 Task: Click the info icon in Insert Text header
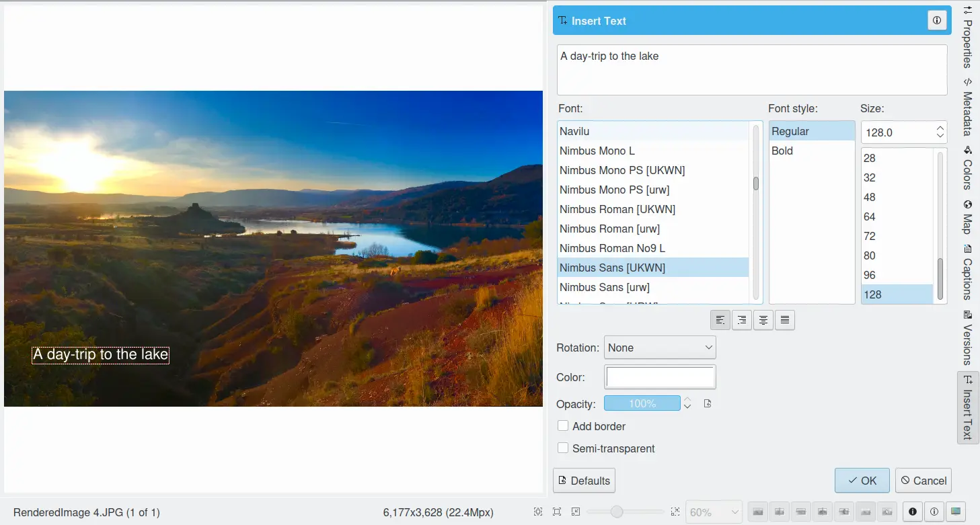click(937, 21)
